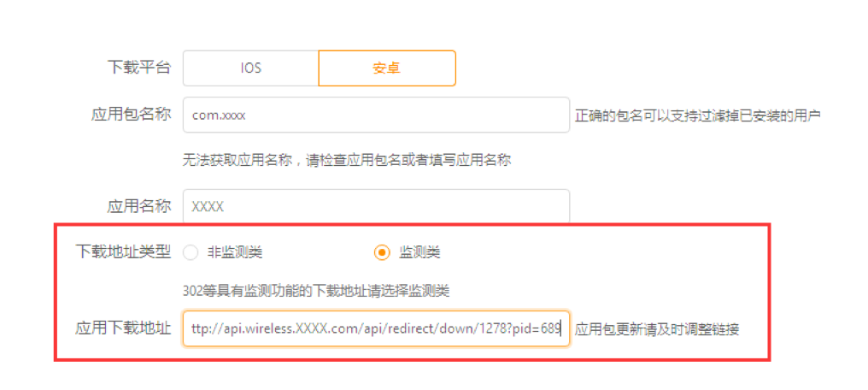Switch to the IOS platform tab
The width and height of the screenshot is (868, 390).
[251, 68]
